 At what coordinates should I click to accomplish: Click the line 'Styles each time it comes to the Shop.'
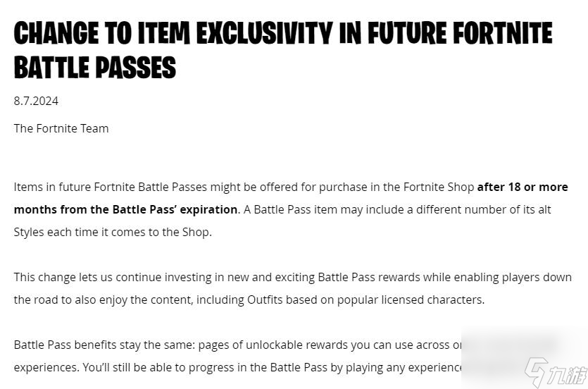point(113,232)
